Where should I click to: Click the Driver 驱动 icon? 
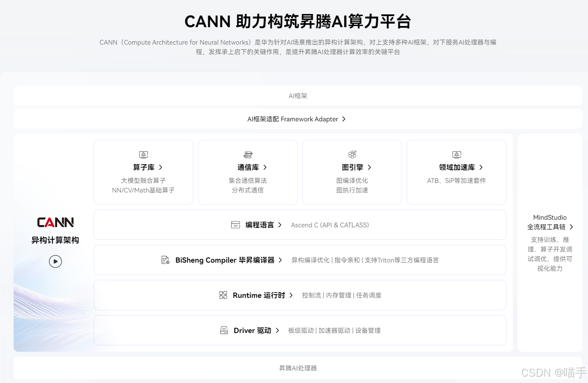(224, 330)
